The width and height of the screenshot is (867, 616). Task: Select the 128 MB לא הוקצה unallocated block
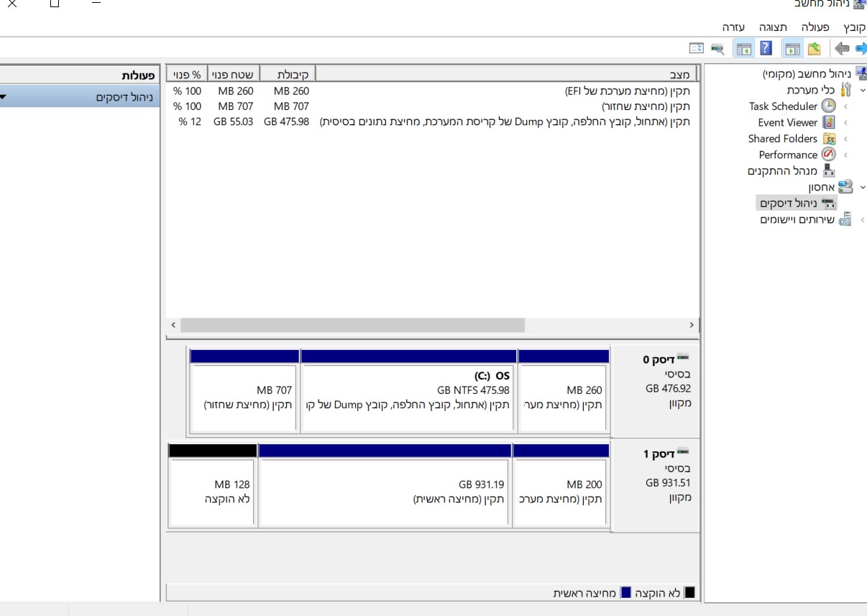tap(213, 485)
